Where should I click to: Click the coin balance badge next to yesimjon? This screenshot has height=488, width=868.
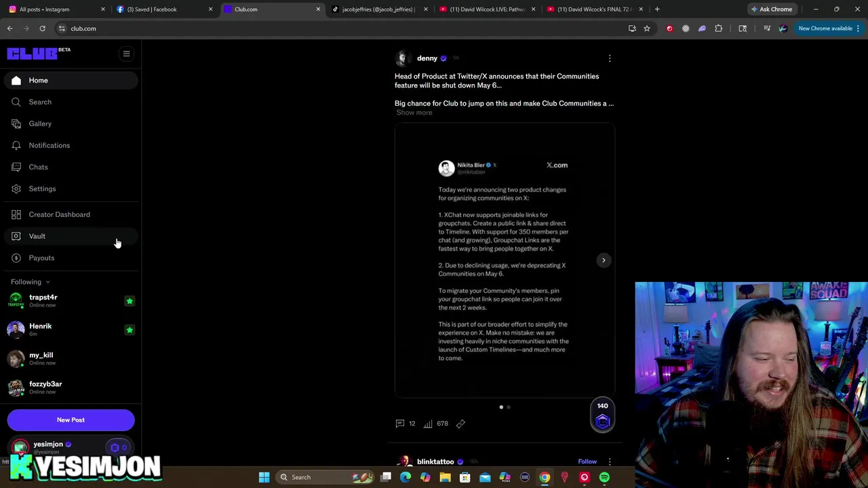[119, 447]
